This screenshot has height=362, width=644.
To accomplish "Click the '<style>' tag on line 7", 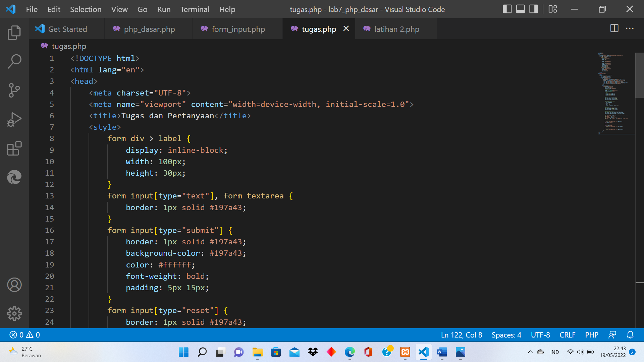I will [105, 127].
